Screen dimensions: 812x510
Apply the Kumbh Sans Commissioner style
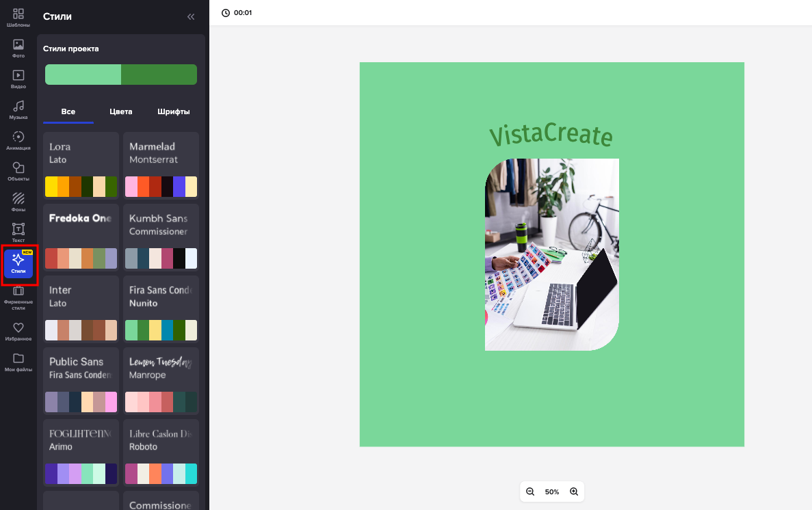tap(161, 237)
